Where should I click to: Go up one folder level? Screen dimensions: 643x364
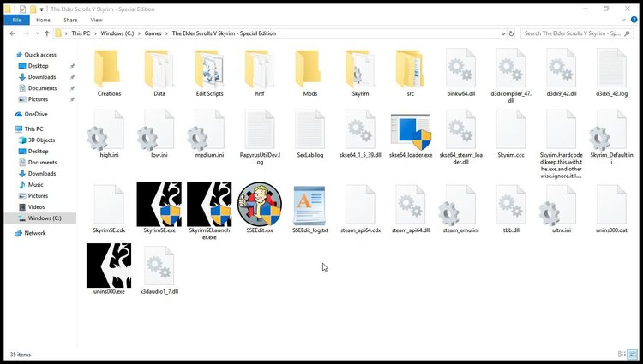click(47, 33)
